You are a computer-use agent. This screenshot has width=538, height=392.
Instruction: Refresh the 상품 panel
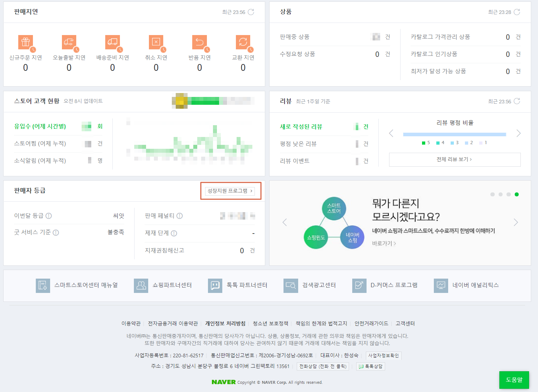pyautogui.click(x=517, y=12)
